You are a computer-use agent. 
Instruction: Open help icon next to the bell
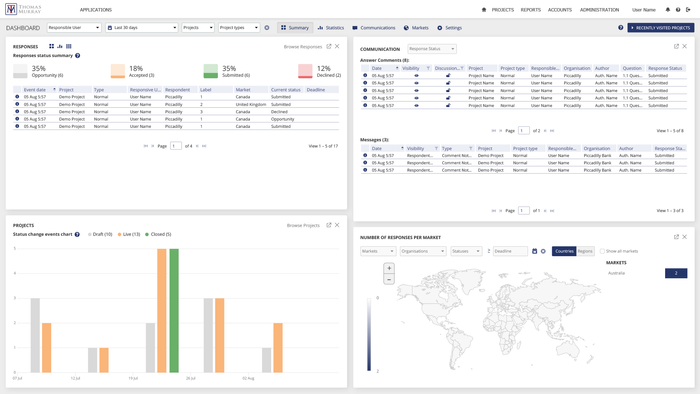[x=678, y=10]
